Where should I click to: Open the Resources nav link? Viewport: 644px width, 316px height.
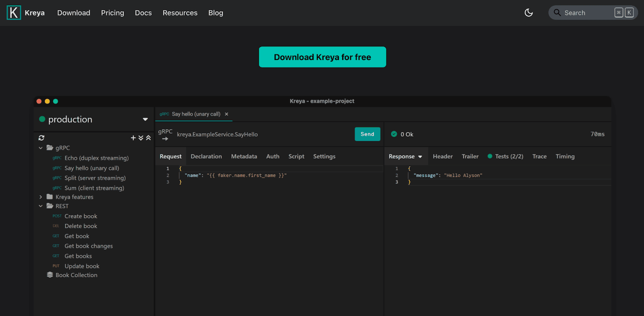click(180, 13)
